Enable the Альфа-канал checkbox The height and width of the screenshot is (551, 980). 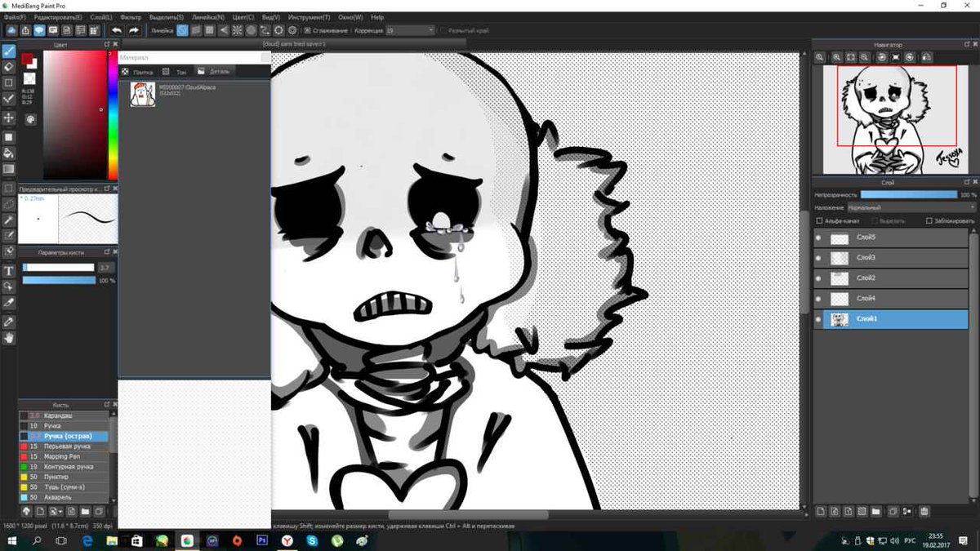click(x=820, y=221)
